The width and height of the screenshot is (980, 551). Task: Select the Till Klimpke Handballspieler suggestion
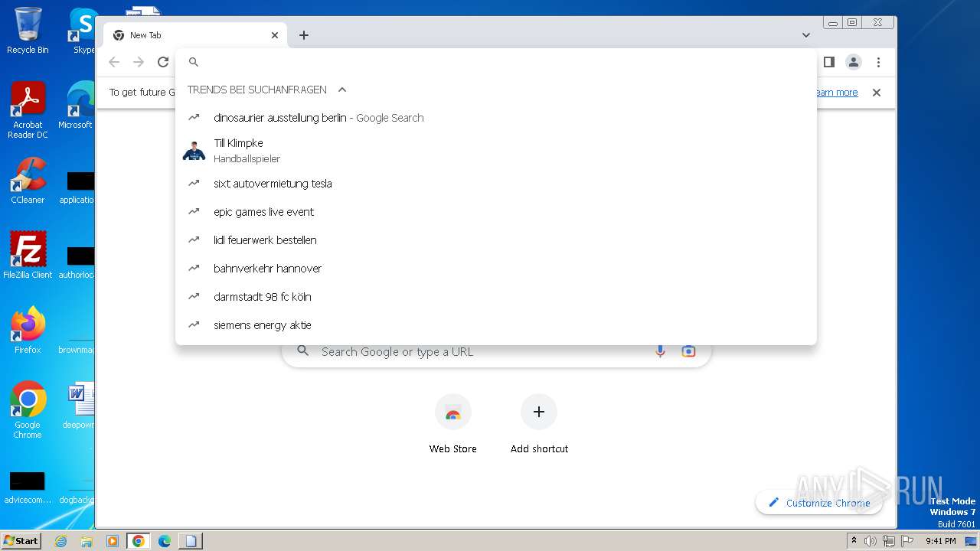pos(496,151)
